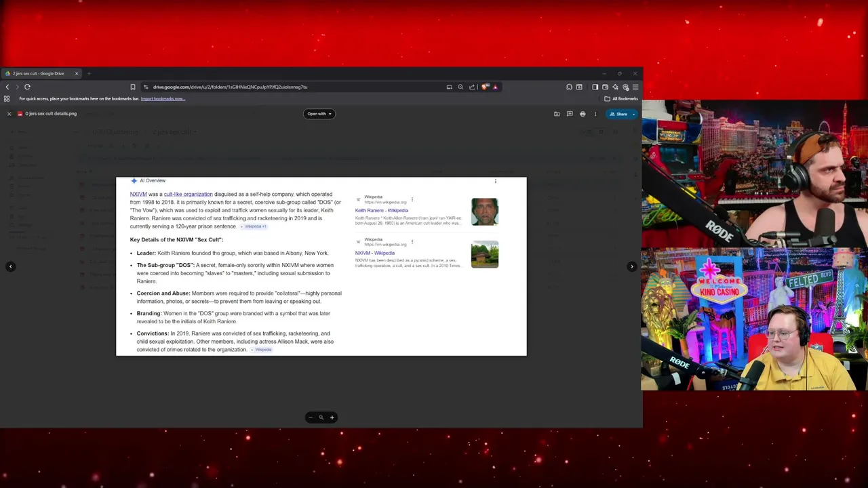This screenshot has width=868, height=488.
Task: Open a new browser tab
Action: click(x=88, y=73)
